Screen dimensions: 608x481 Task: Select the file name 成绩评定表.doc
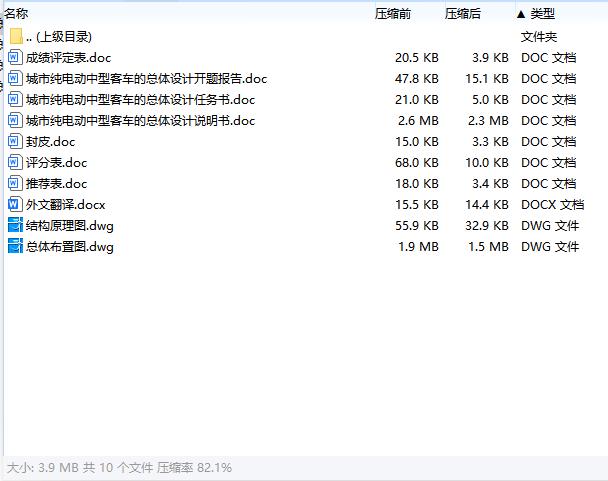(x=69, y=58)
